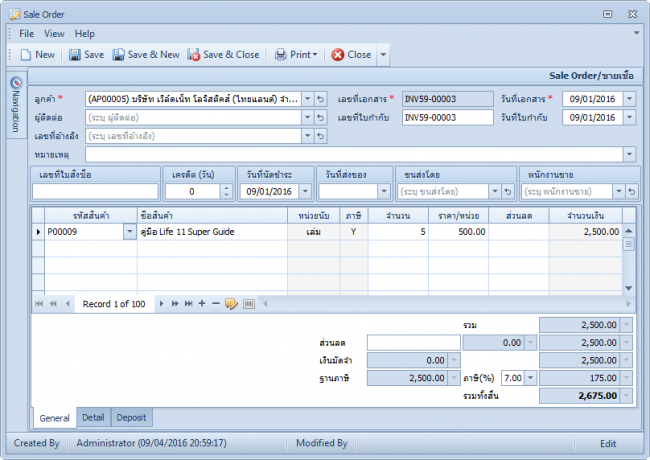Go to previous record navigator button
The width and height of the screenshot is (650, 460).
click(x=67, y=304)
